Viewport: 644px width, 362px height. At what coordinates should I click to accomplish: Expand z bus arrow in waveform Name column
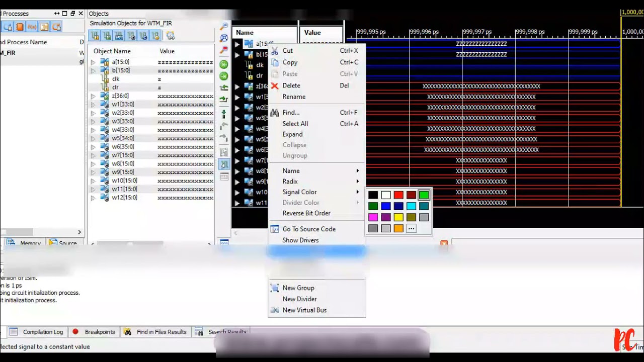(x=237, y=86)
